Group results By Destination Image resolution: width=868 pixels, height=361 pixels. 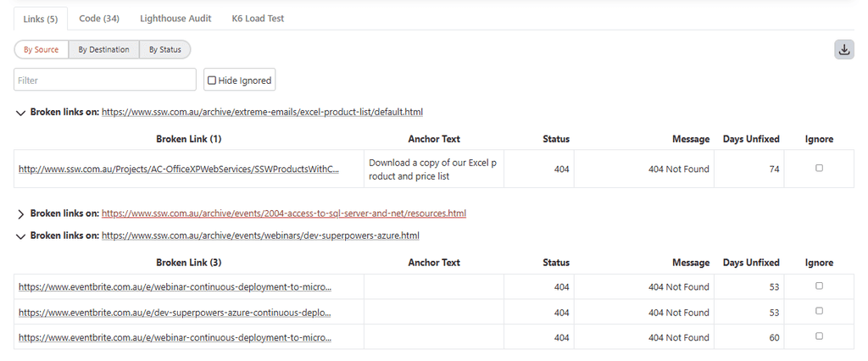(103, 50)
